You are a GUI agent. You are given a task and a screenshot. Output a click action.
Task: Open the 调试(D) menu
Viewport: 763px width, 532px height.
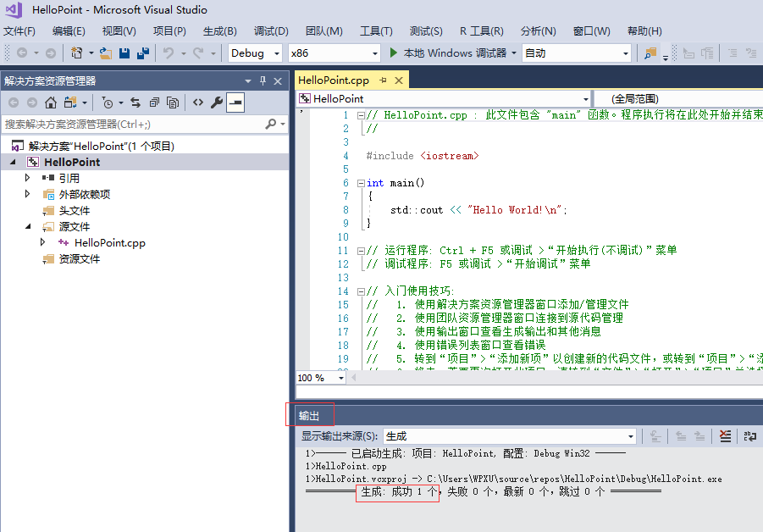click(271, 31)
